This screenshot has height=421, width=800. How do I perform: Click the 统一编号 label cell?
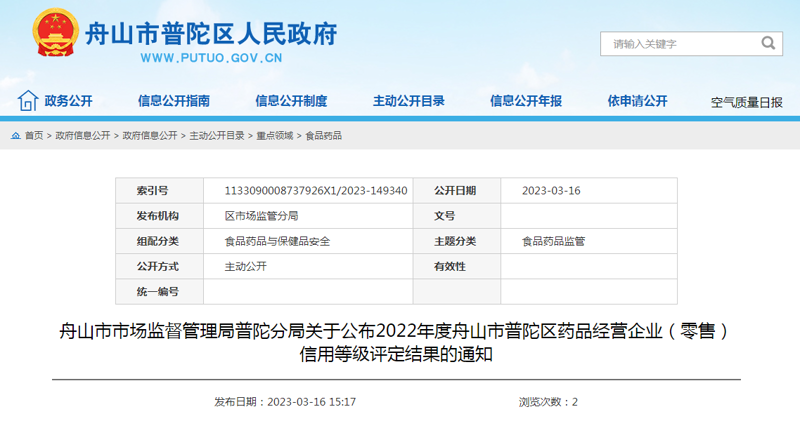[160, 291]
